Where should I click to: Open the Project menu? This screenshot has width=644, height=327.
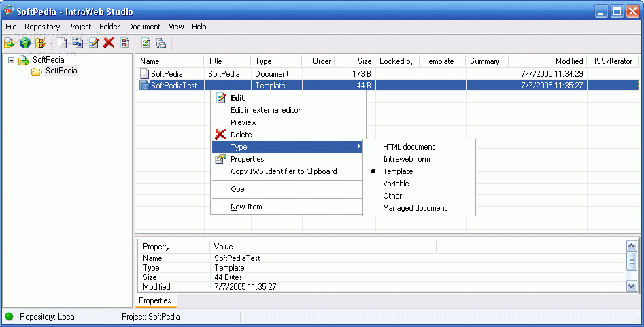[x=80, y=27]
